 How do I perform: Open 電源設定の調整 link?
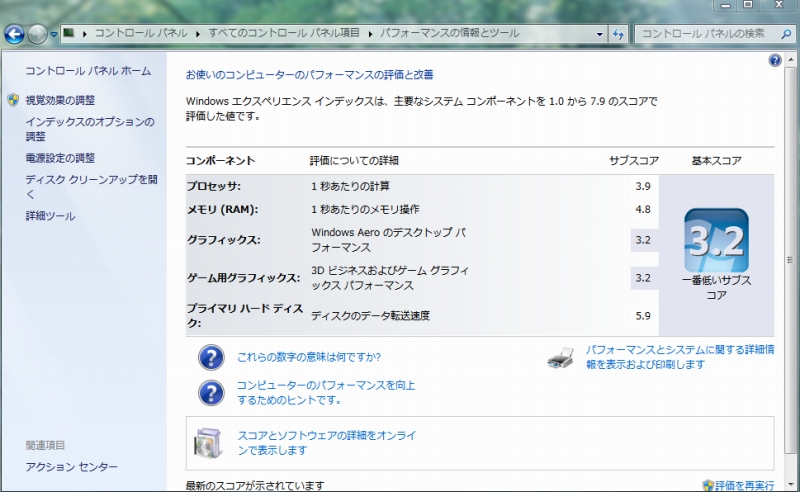(60, 158)
